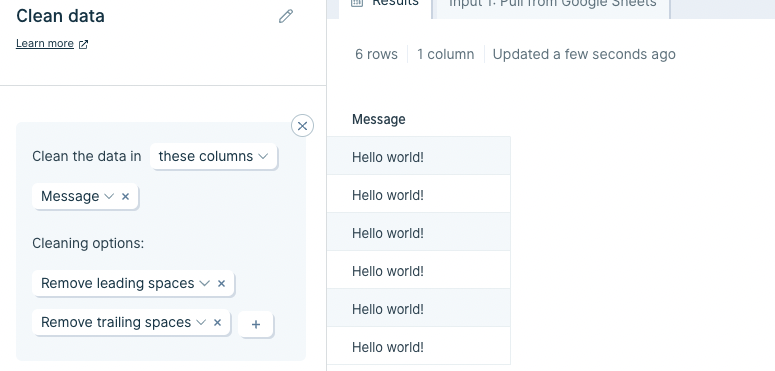Image resolution: width=775 pixels, height=371 pixels.
Task: Click the table icon on the Results tab
Action: tap(357, 2)
